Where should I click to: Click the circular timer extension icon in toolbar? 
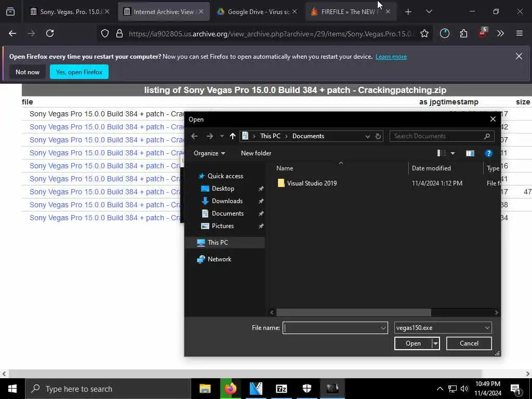(x=445, y=33)
